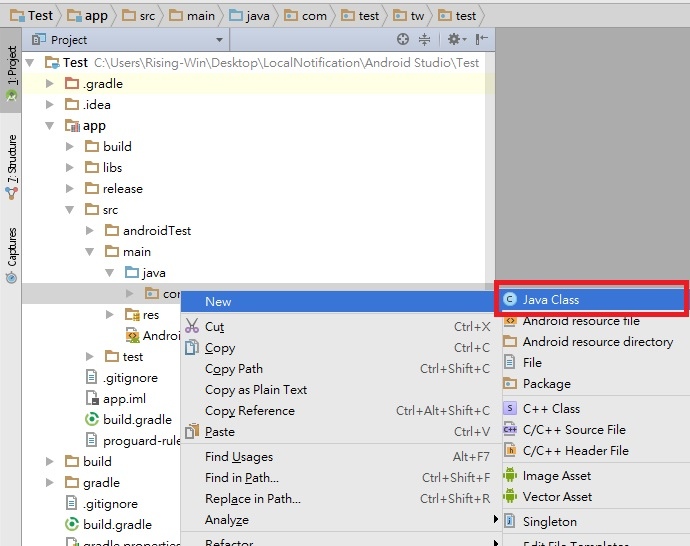
Task: Select the release folder row
Action: point(114,189)
